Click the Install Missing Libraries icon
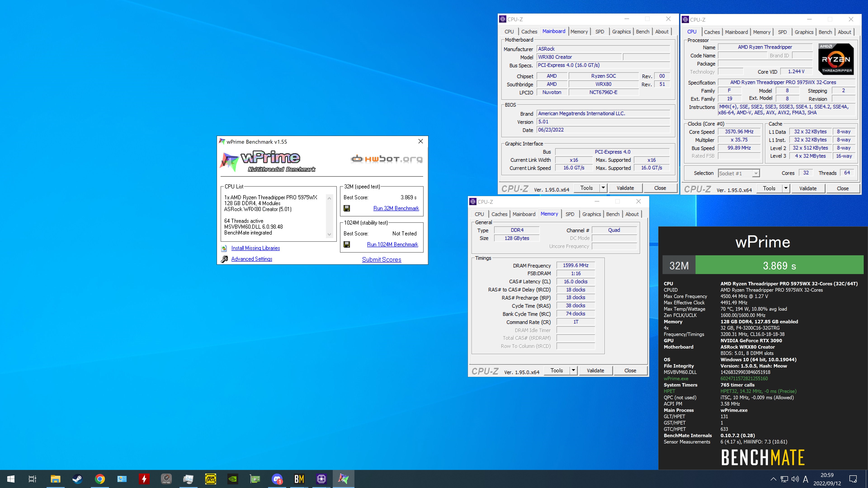This screenshot has width=868, height=488. (x=224, y=248)
